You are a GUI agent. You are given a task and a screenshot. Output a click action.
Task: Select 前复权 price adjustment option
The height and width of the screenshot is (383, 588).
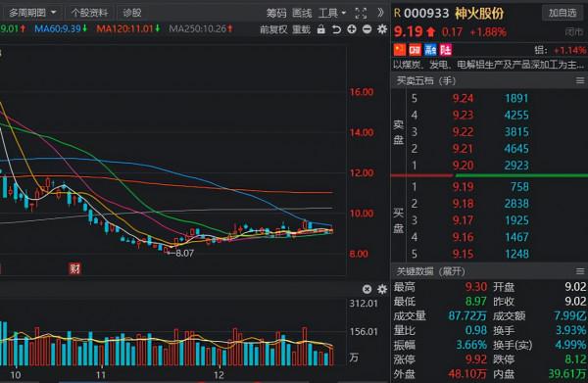[273, 29]
